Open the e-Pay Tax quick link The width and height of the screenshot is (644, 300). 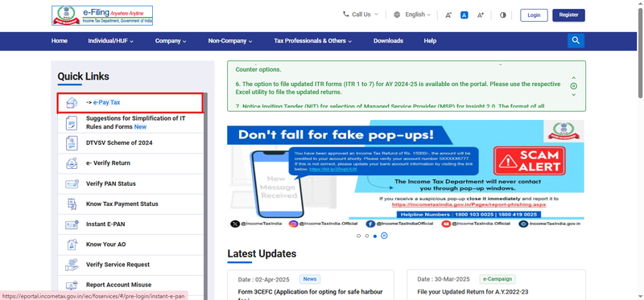tap(130, 103)
